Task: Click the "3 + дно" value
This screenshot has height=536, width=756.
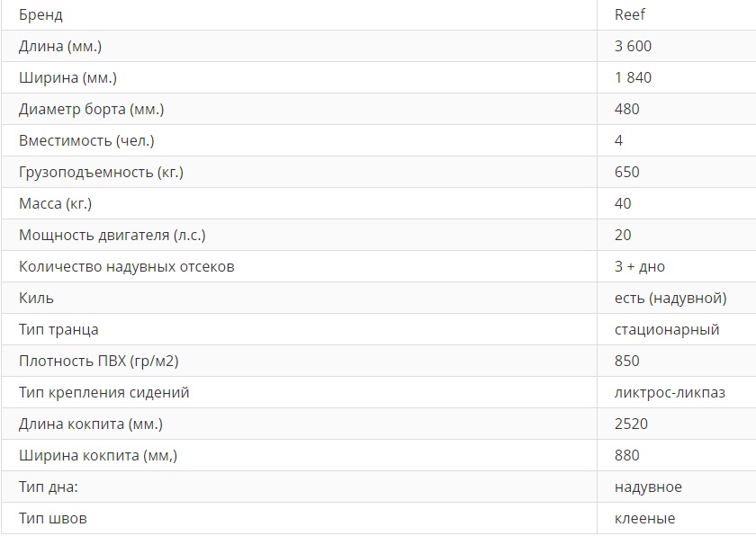Action: coord(640,267)
